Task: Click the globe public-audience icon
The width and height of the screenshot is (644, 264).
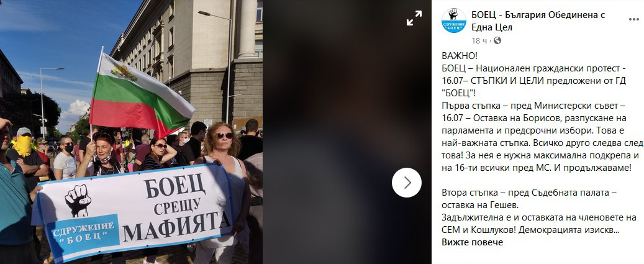Action: [497, 40]
